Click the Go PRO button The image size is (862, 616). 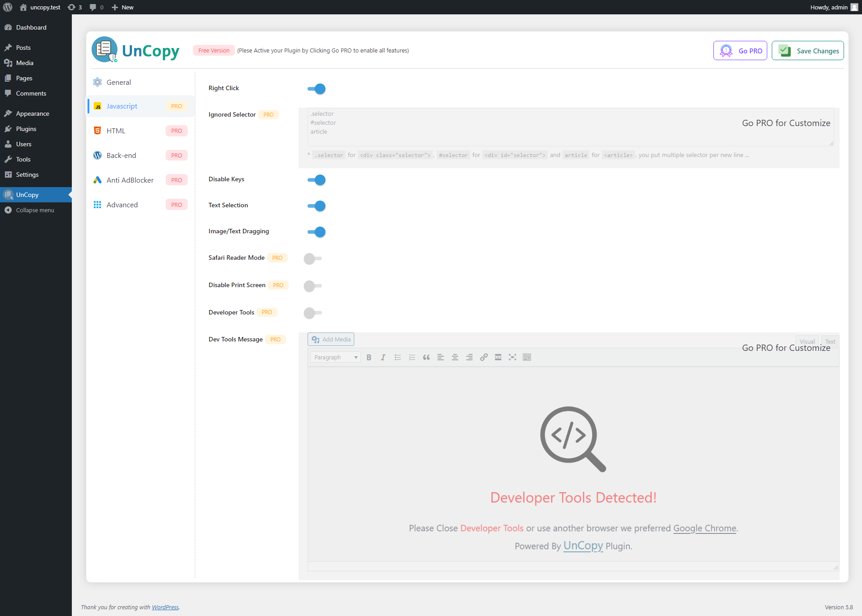(740, 51)
